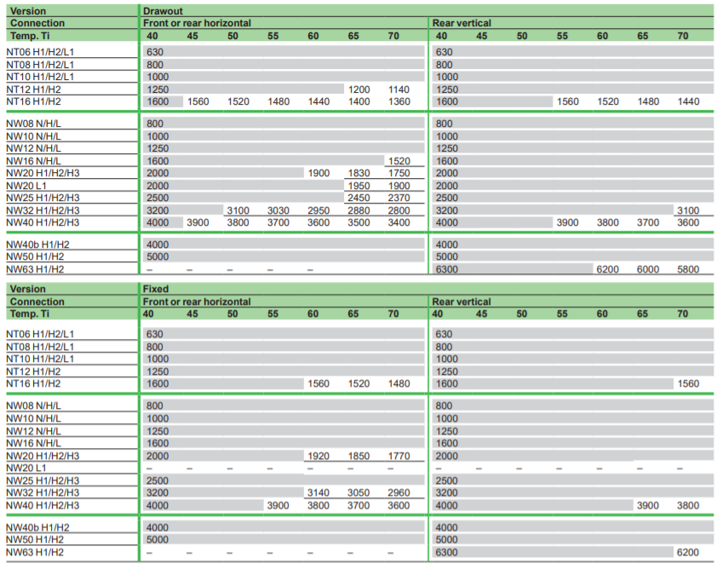Click the 1850 value in Fixed NW20 row
The height and width of the screenshot is (569, 728).
click(359, 456)
